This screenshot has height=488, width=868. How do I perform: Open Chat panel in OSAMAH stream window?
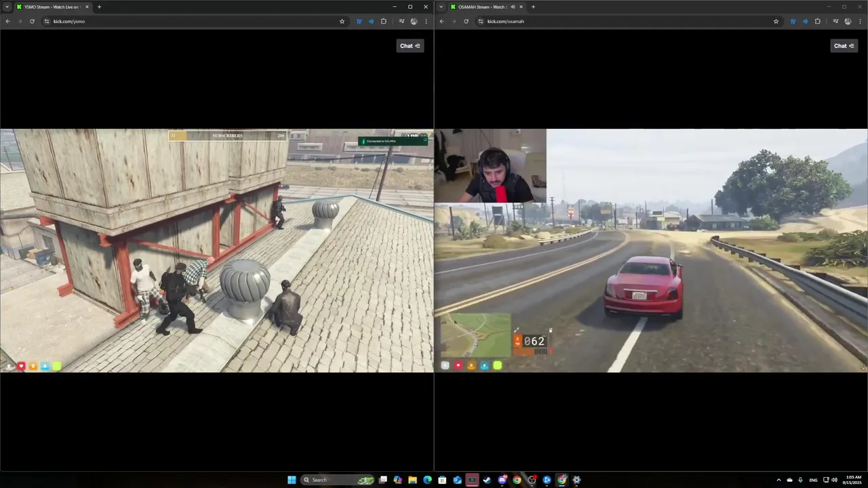844,46
